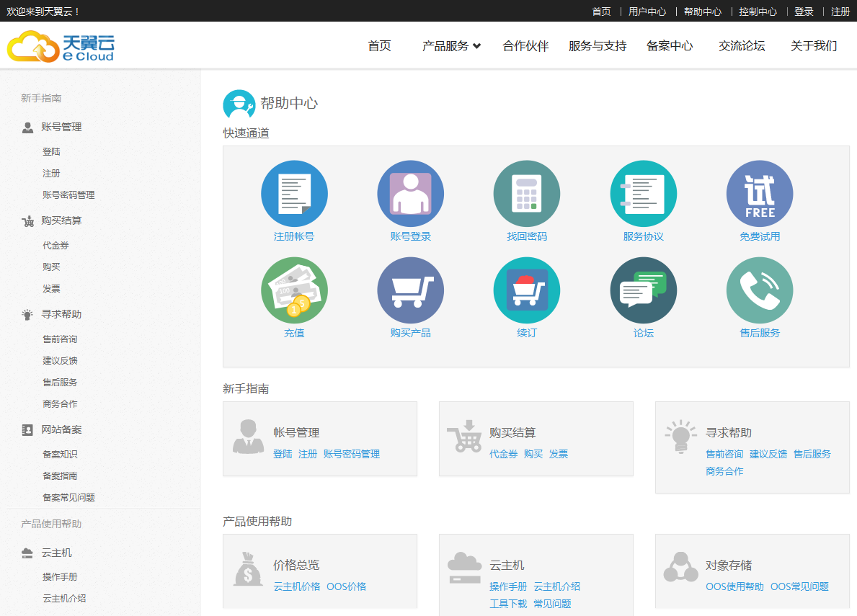Click the 注册 link in top bar
This screenshot has width=857, height=616.
840,12
